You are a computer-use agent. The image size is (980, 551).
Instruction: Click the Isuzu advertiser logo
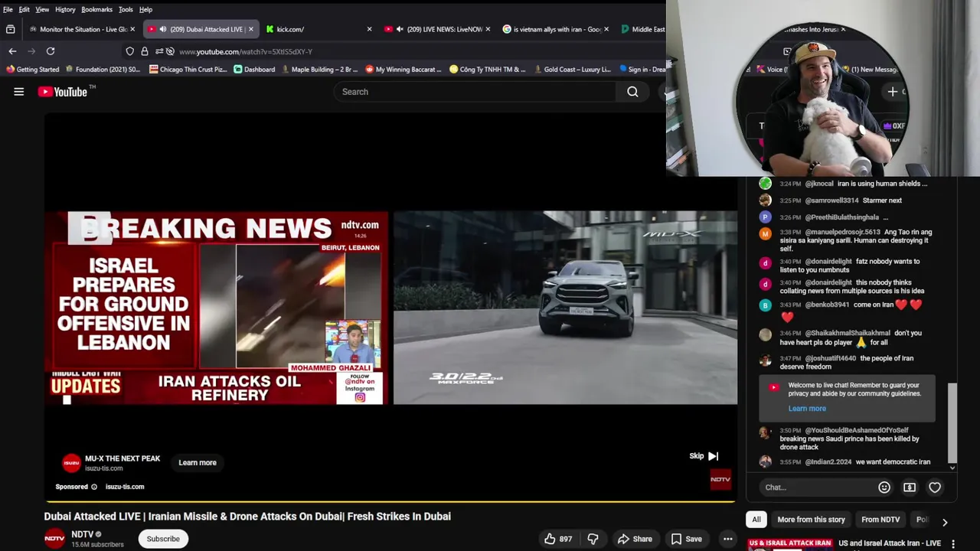coord(71,462)
